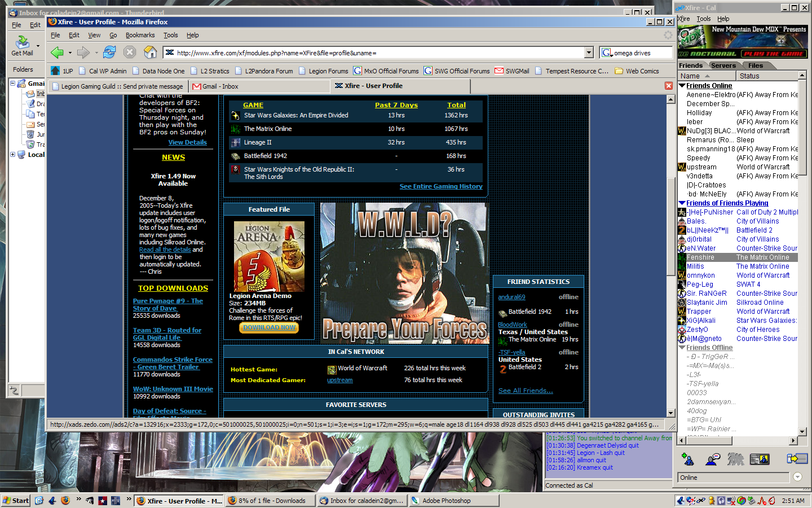Open the profile ID card icon in Xfire

[760, 459]
